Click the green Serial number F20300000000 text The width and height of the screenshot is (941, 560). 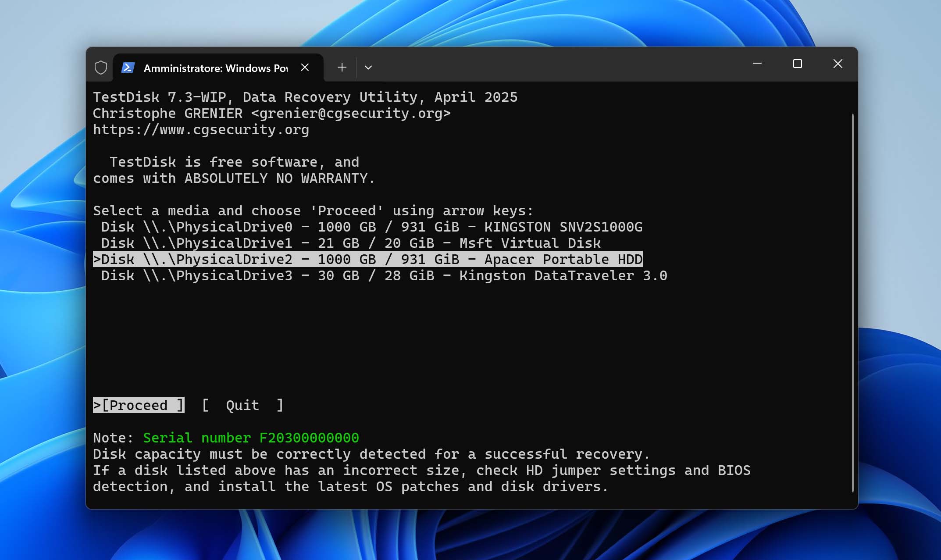[x=251, y=438]
